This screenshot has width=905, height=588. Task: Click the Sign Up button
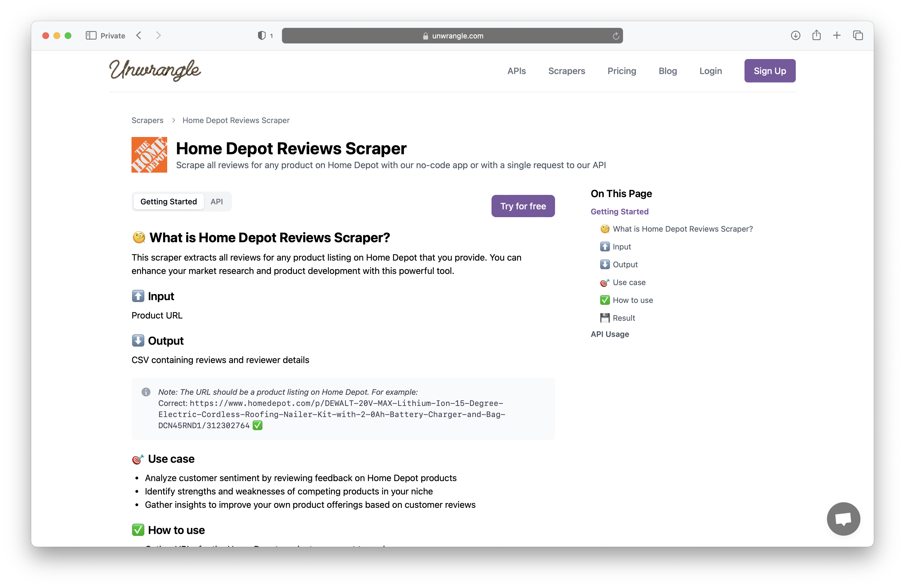[770, 71]
